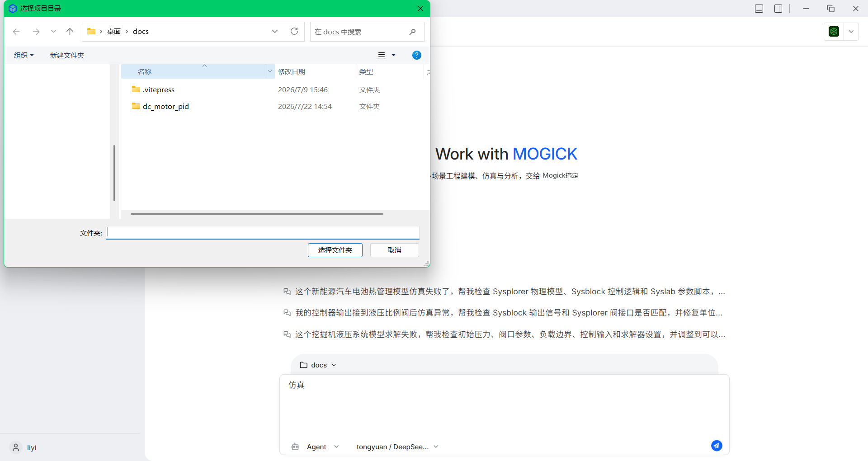Navigate up one folder level
868x461 pixels.
pyautogui.click(x=70, y=32)
